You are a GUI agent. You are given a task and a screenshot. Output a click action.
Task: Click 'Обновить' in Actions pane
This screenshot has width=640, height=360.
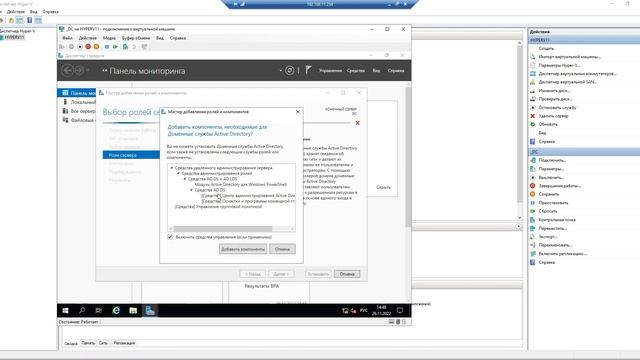[548, 124]
